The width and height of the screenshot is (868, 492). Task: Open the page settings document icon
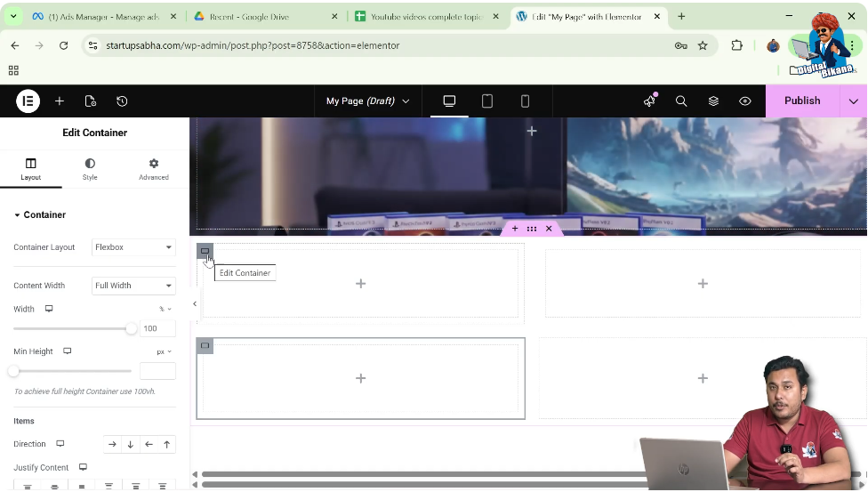pos(91,101)
